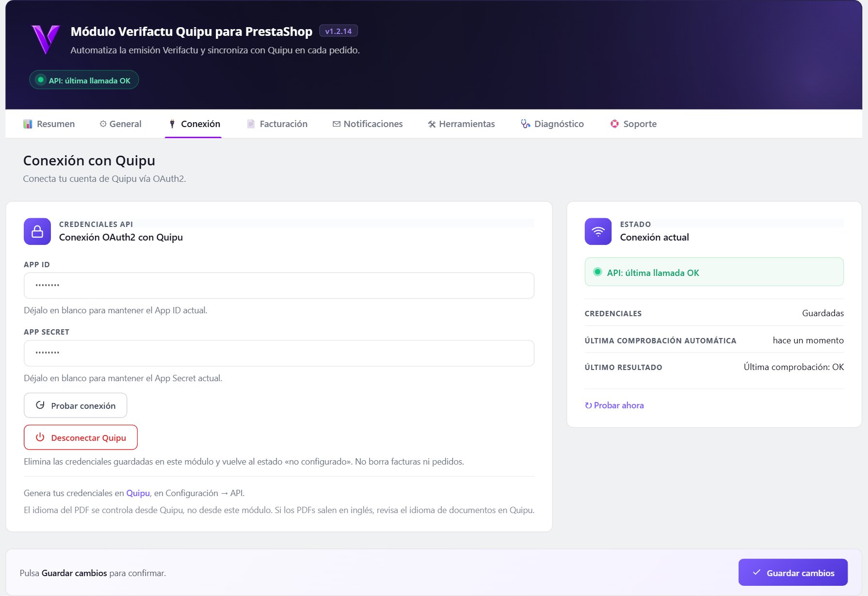
Task: Open the Resumen tab
Action: [49, 124]
